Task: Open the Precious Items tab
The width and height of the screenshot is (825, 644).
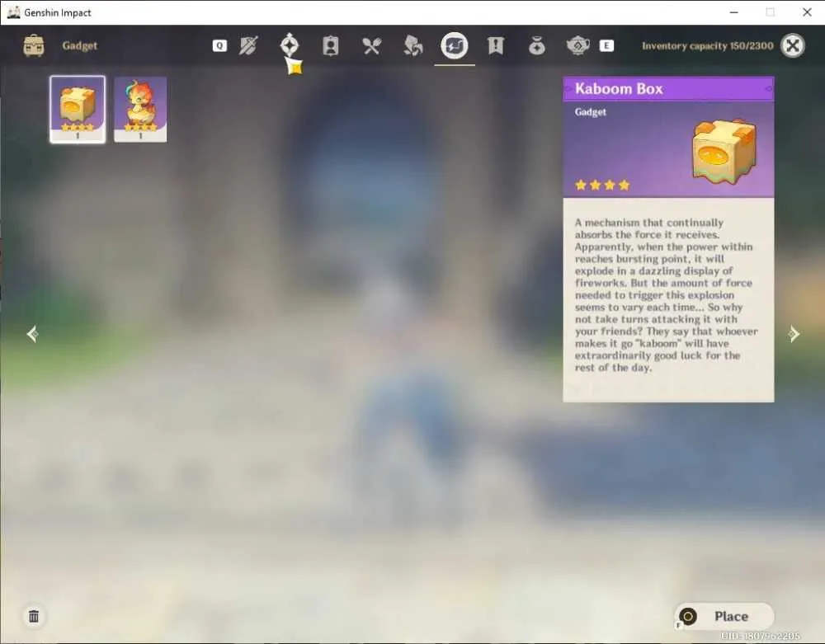Action: click(x=537, y=45)
